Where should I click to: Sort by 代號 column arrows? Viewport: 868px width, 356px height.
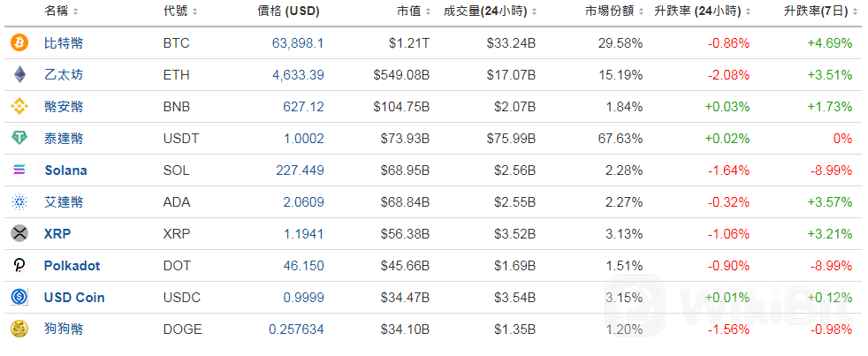pyautogui.click(x=194, y=11)
